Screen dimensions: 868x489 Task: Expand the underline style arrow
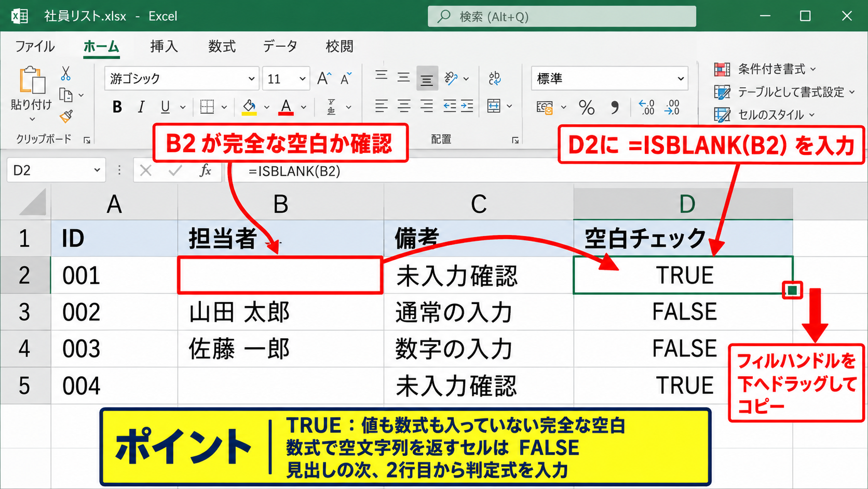click(x=183, y=108)
